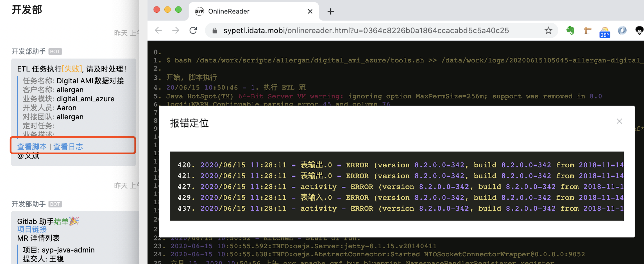Click the 开发部 chat title
Viewport: 644px width, 264px height.
click(x=27, y=10)
